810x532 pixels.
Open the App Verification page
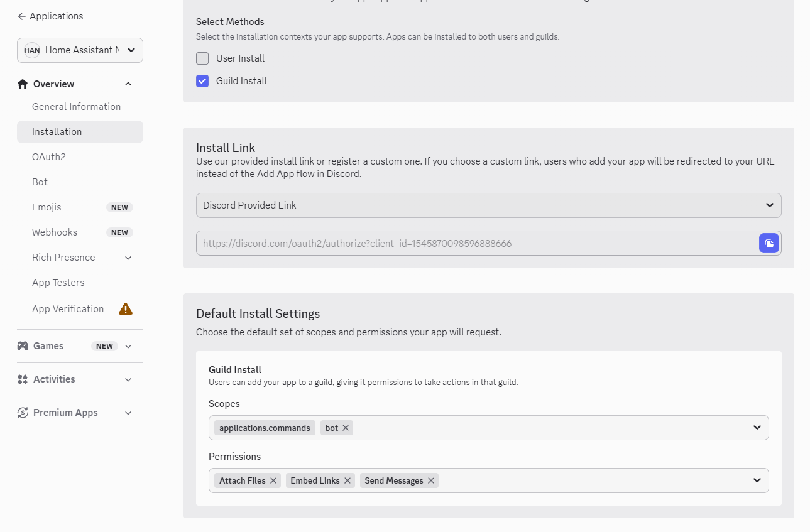[68, 309]
